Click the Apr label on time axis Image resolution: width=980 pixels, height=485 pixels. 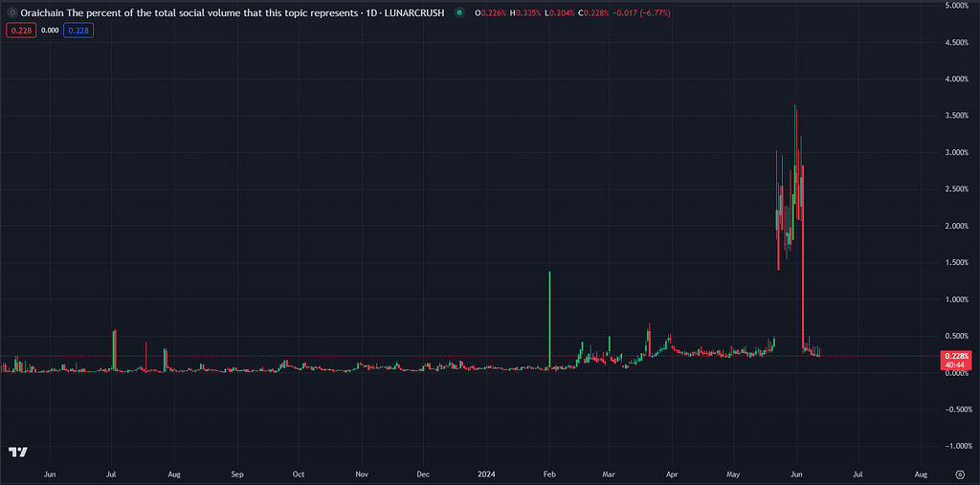[x=672, y=474]
